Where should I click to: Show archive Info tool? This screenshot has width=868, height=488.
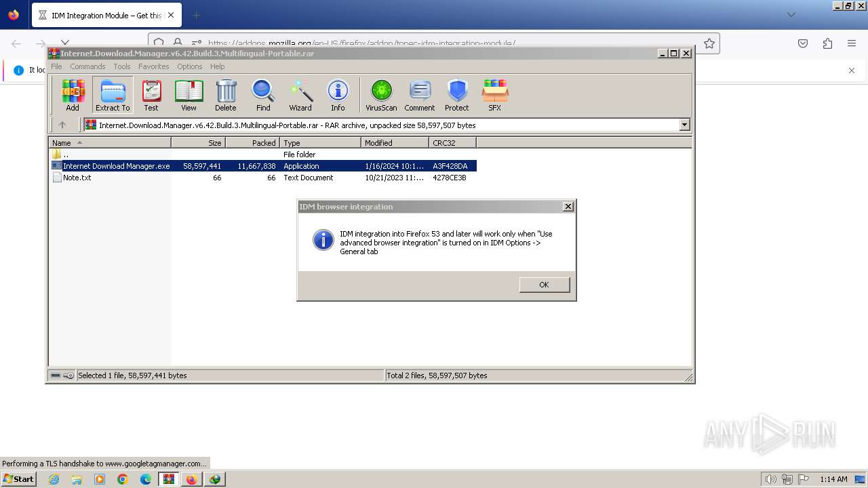[x=338, y=95]
